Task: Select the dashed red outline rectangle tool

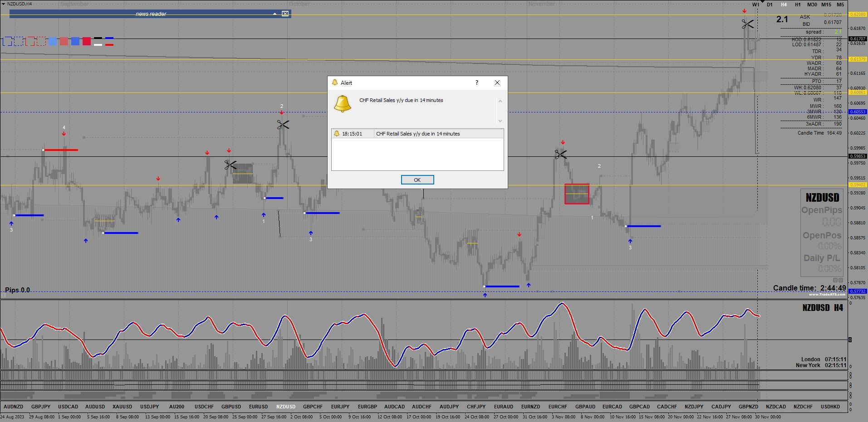Action: click(x=41, y=42)
